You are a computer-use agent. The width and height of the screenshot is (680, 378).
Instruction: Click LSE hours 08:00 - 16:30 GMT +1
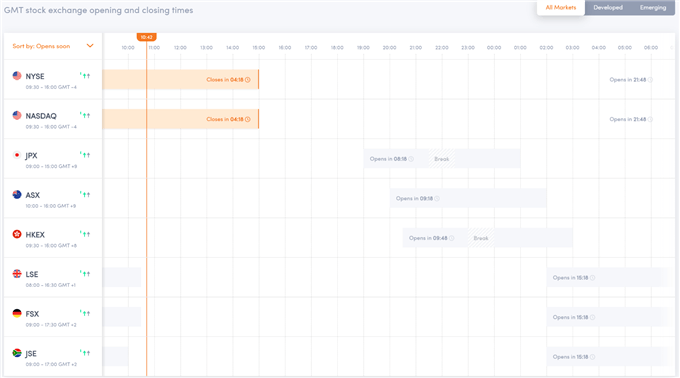pos(51,285)
